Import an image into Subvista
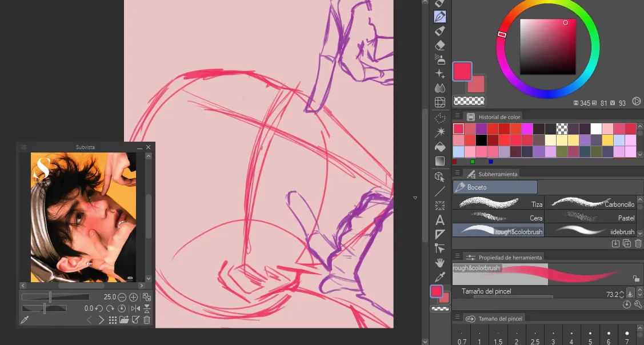 (x=124, y=320)
